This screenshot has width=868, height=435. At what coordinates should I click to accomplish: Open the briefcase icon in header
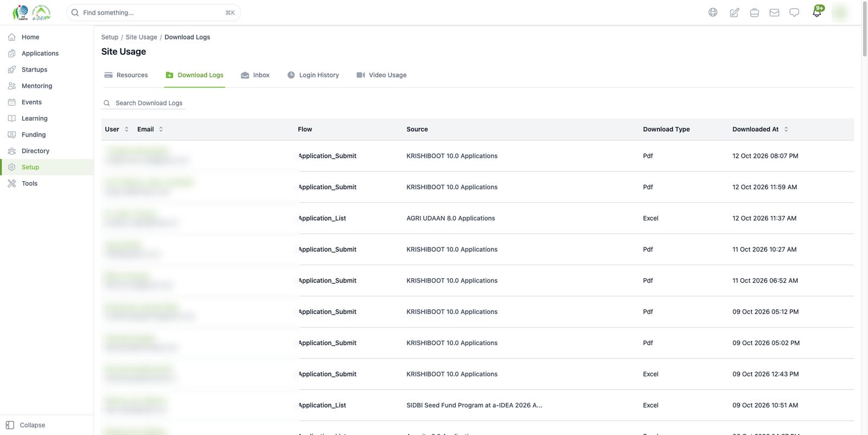pos(754,12)
